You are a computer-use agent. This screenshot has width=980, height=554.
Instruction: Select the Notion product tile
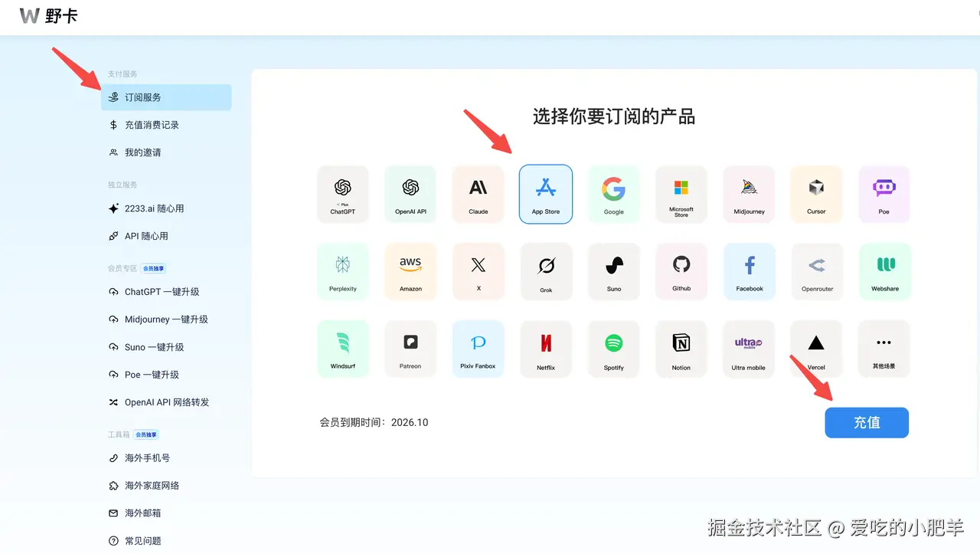pyautogui.click(x=681, y=349)
